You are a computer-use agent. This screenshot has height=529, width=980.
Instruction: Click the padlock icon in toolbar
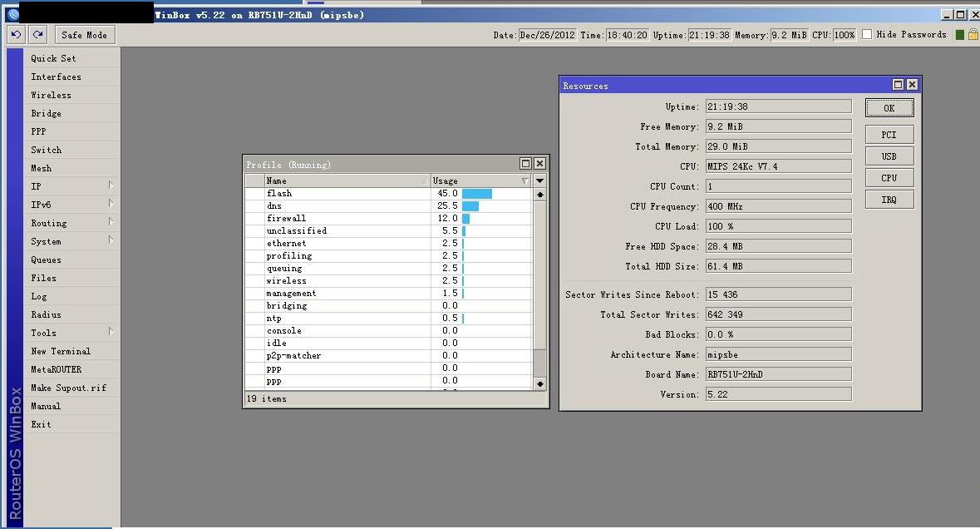(973, 35)
